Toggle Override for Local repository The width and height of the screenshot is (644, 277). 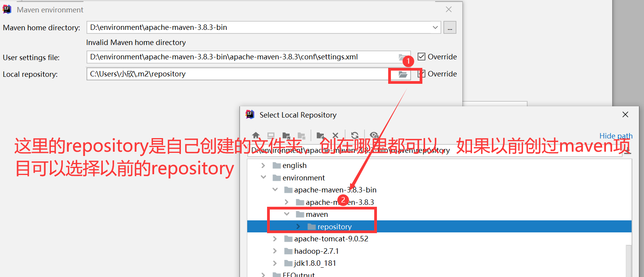click(x=422, y=74)
